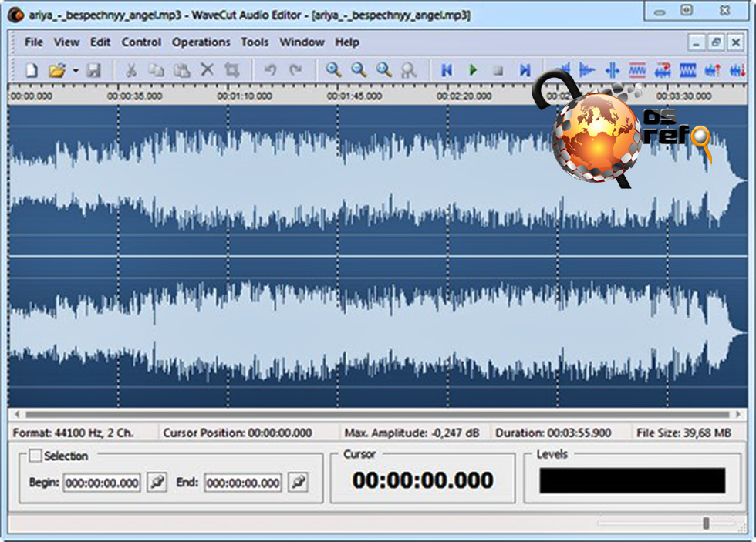Open the Window menu
This screenshot has width=756, height=542.
point(302,42)
